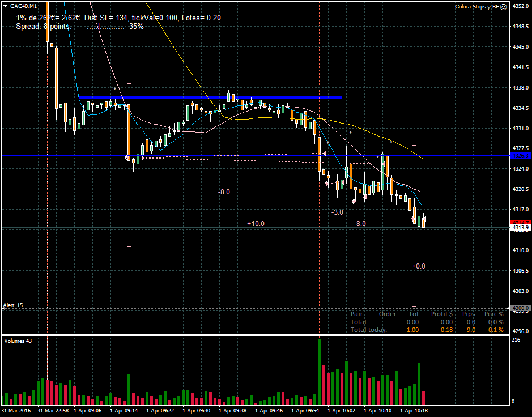Click the 'Total today' row label
This screenshot has width=532, height=417.
click(369, 330)
